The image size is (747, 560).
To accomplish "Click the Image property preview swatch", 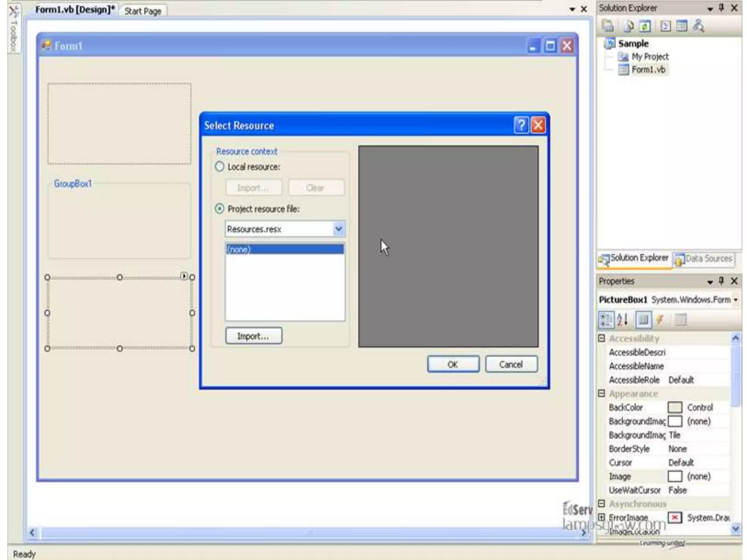I will [x=675, y=476].
